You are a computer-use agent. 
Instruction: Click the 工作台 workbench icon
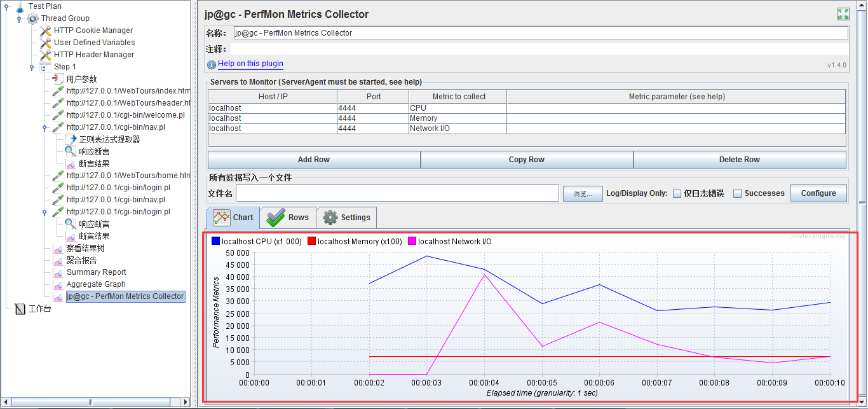pyautogui.click(x=20, y=309)
